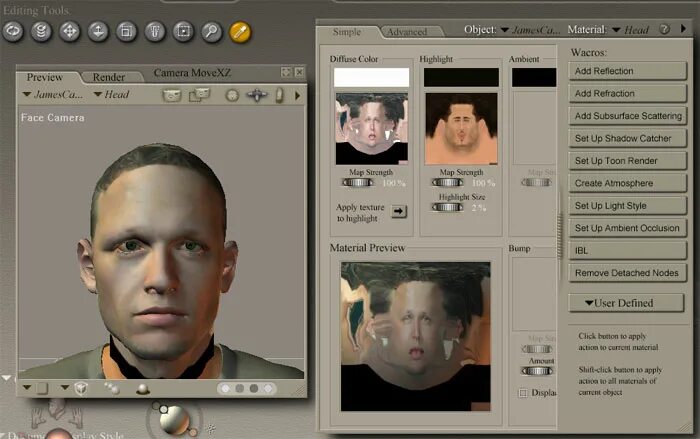Activate the eyedropper material select tool

tap(240, 31)
